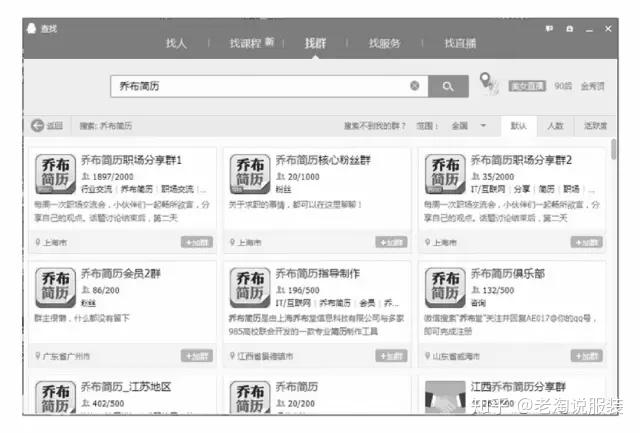Viewport: 640px width, 433px height.
Task: Open group title 乔布简历会员2群
Action: [121, 273]
